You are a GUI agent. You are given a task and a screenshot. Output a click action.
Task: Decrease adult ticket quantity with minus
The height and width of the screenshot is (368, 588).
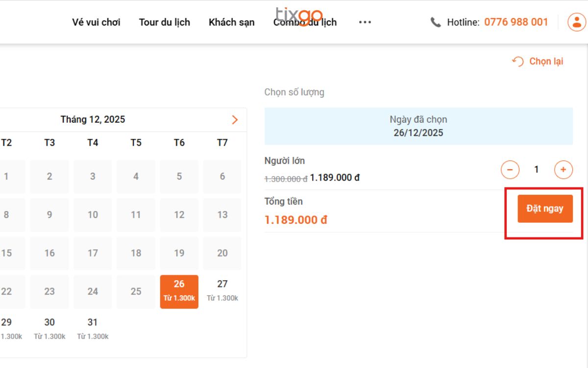point(510,170)
